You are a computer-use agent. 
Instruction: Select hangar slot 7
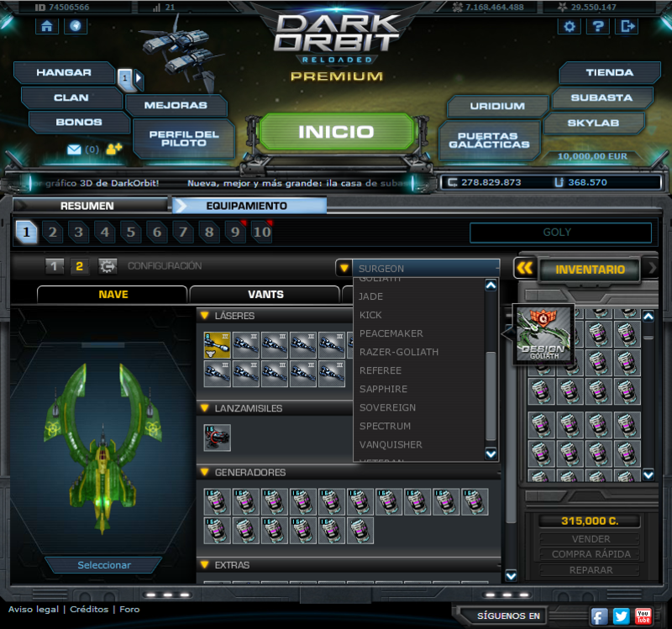(183, 233)
